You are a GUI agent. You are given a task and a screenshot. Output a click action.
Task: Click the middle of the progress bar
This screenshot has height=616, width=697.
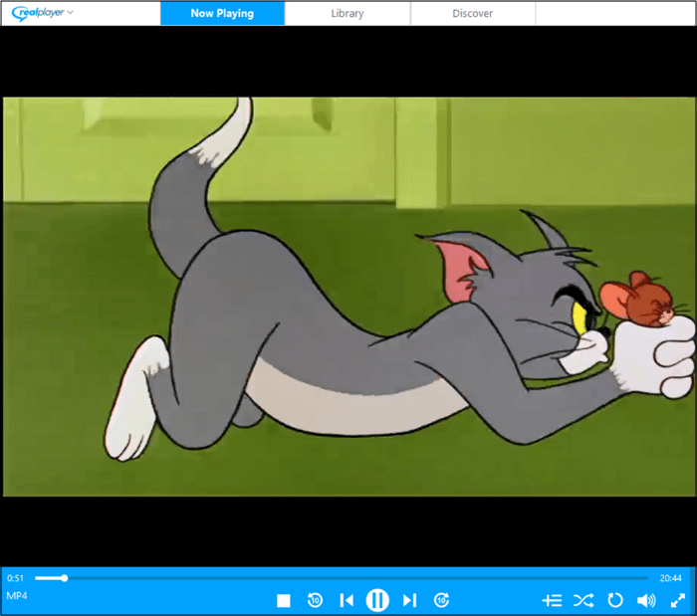click(342, 577)
